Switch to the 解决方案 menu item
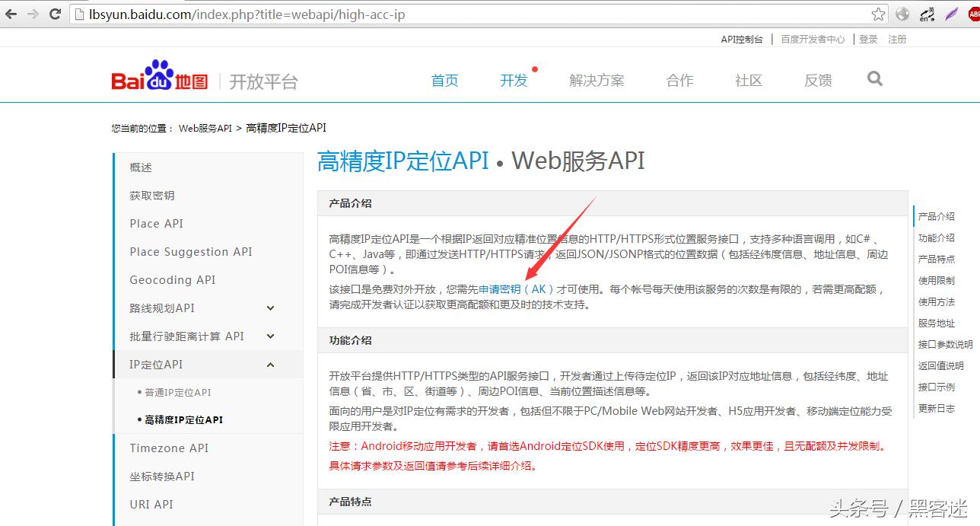The height and width of the screenshot is (526, 980). pyautogui.click(x=597, y=79)
